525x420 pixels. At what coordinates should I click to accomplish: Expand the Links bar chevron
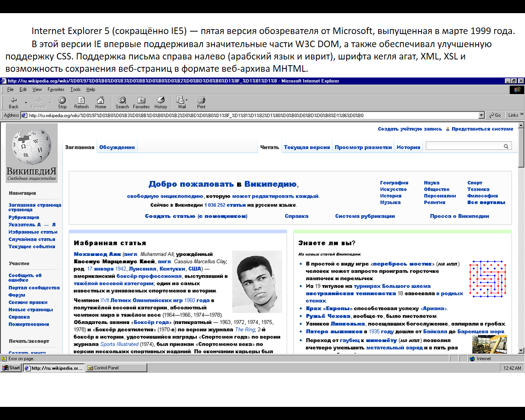[523, 115]
